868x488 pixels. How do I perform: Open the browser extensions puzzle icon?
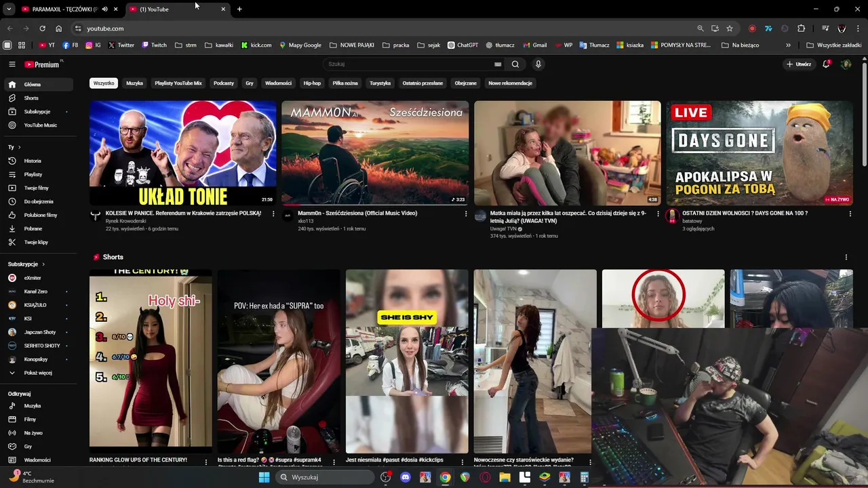tap(802, 28)
